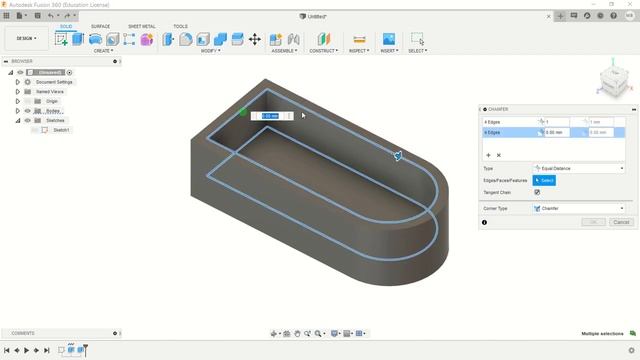Screen dimensions: 640x360
Task: Open the Type Equal Distance dropdown
Action: click(x=578, y=168)
